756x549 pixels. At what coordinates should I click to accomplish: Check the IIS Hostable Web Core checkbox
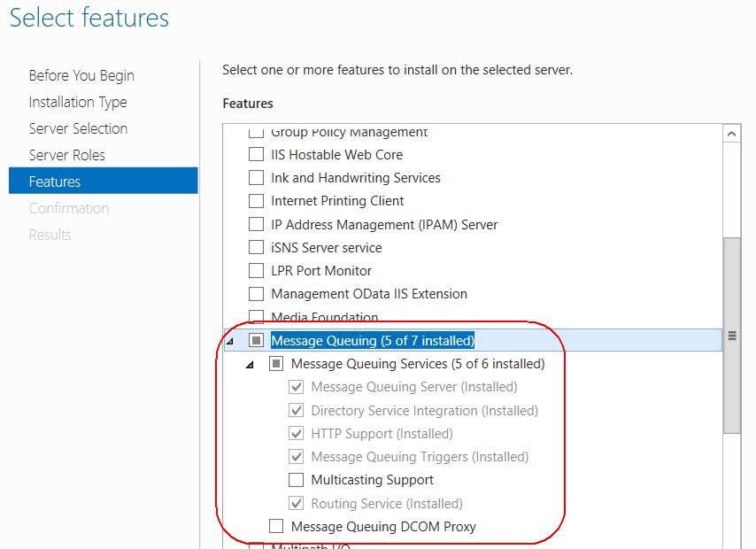[256, 154]
